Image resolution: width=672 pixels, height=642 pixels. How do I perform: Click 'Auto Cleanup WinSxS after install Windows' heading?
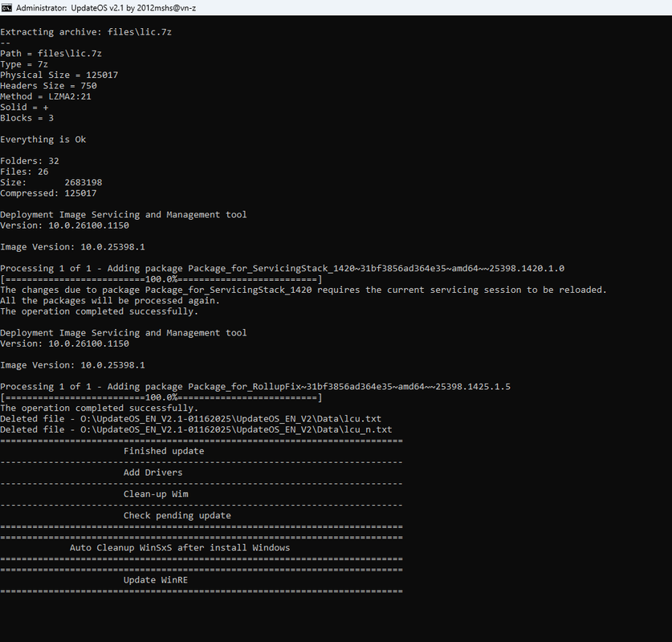(180, 548)
